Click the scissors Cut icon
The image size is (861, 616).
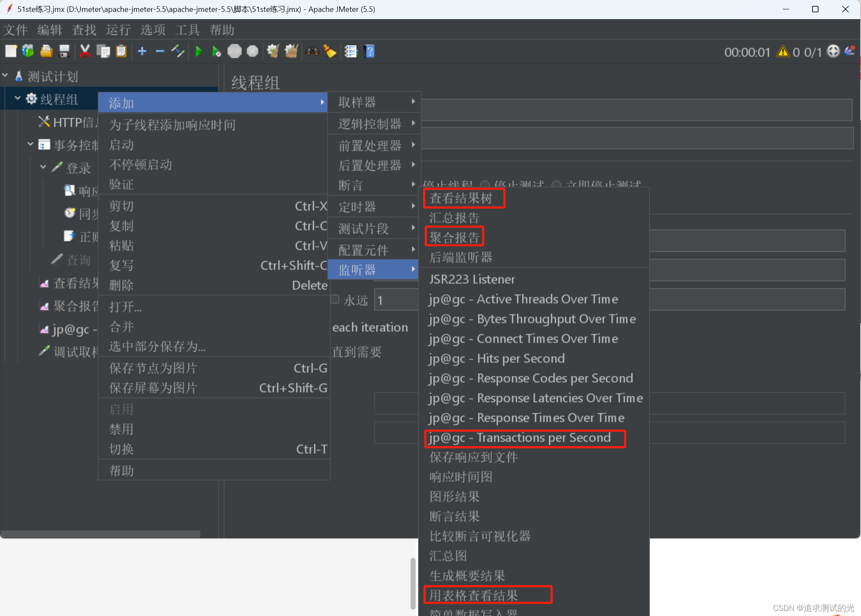point(85,51)
